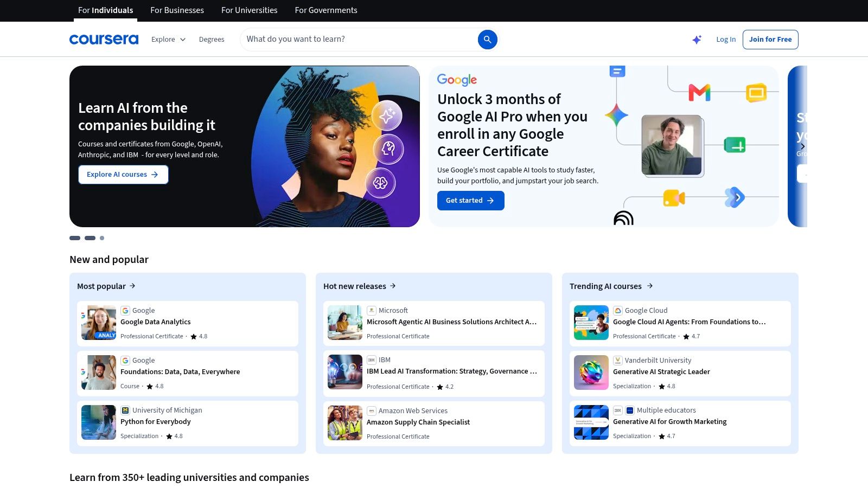Switch to For Businesses tab
The height and width of the screenshot is (488, 868).
click(x=177, y=10)
